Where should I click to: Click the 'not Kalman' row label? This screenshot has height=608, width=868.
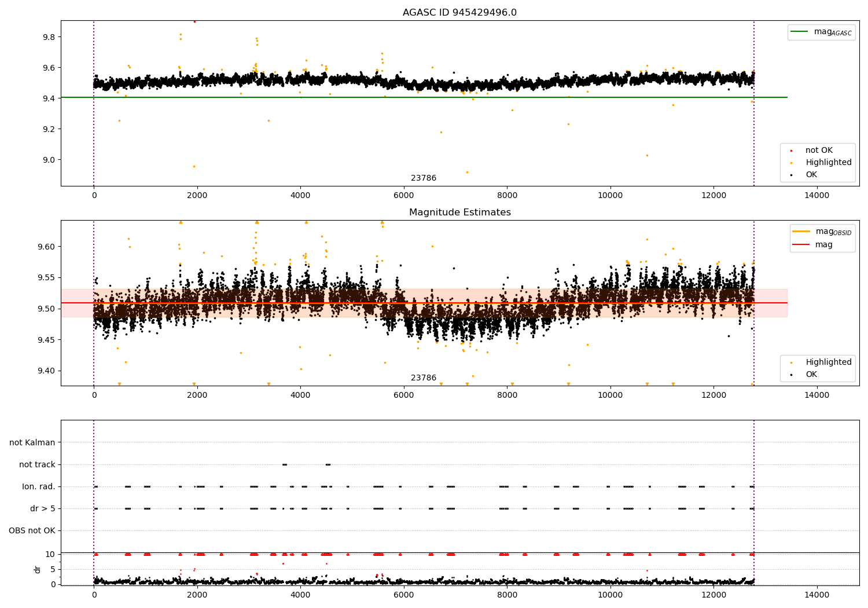32,442
